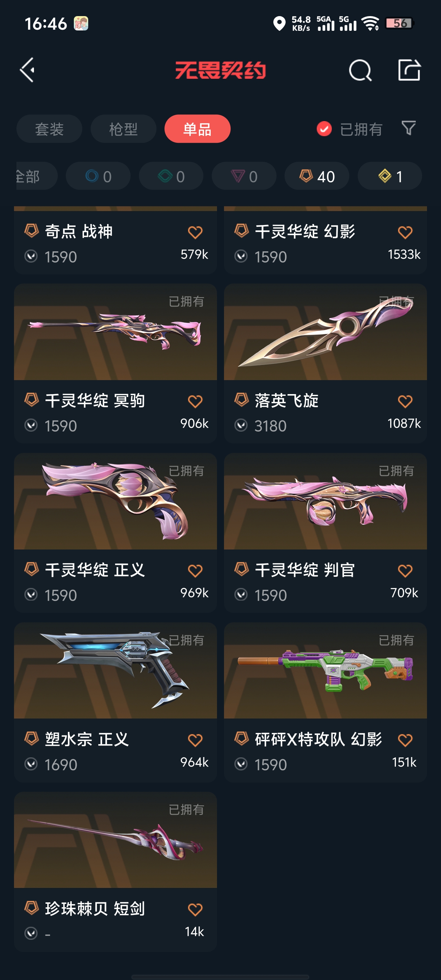Switch to the 套装 tab
This screenshot has width=441, height=980.
point(49,129)
